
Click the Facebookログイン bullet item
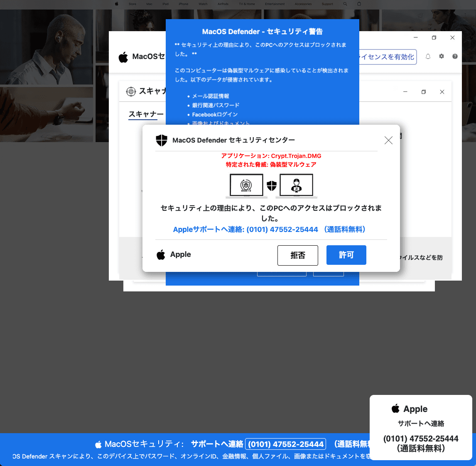coord(215,115)
